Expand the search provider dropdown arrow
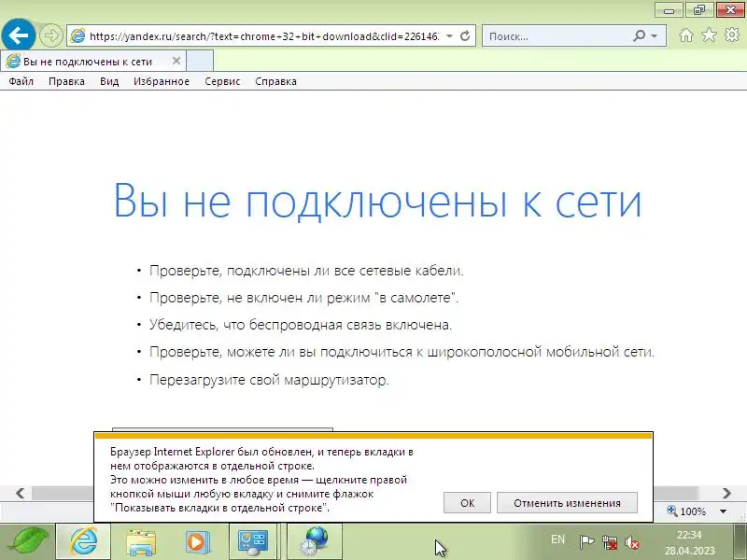 click(x=655, y=36)
